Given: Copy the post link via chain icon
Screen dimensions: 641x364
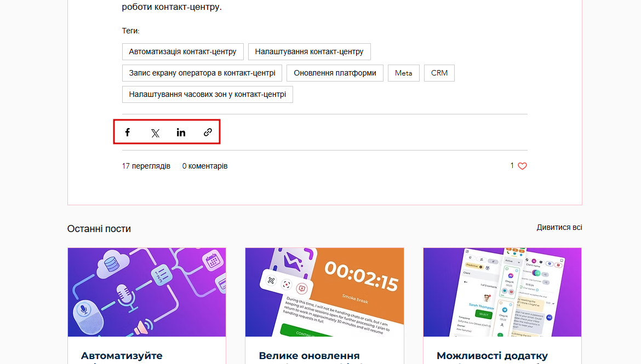Looking at the screenshot, I should [x=208, y=132].
